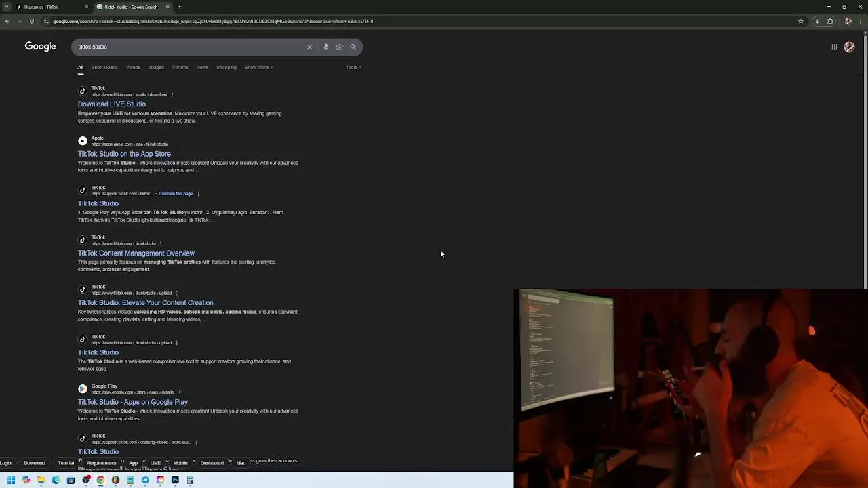Clear the search box with the X icon
Viewport: 868px width, 488px height.
[x=309, y=47]
